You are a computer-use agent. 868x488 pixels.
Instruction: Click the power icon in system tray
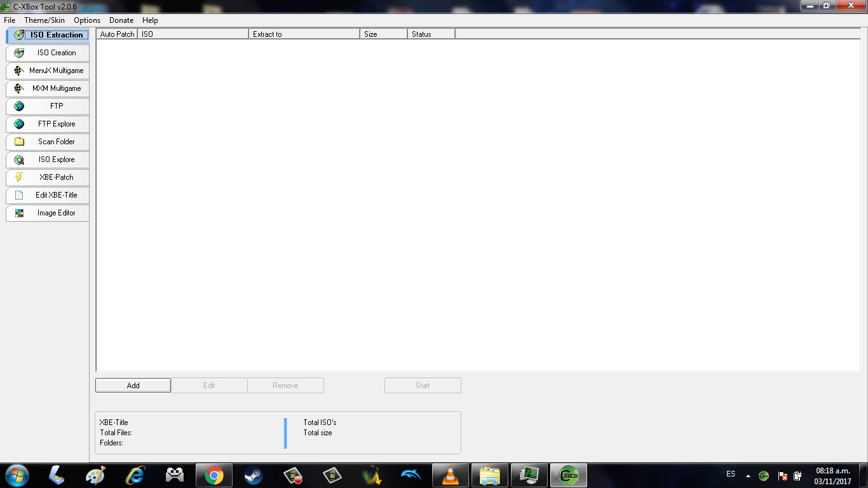(x=798, y=476)
